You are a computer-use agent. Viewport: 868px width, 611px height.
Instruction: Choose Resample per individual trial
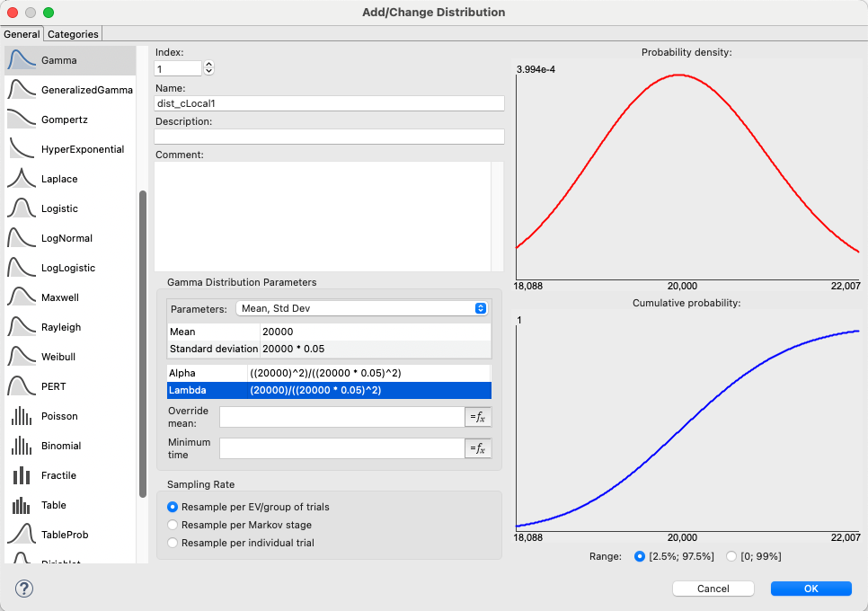173,543
